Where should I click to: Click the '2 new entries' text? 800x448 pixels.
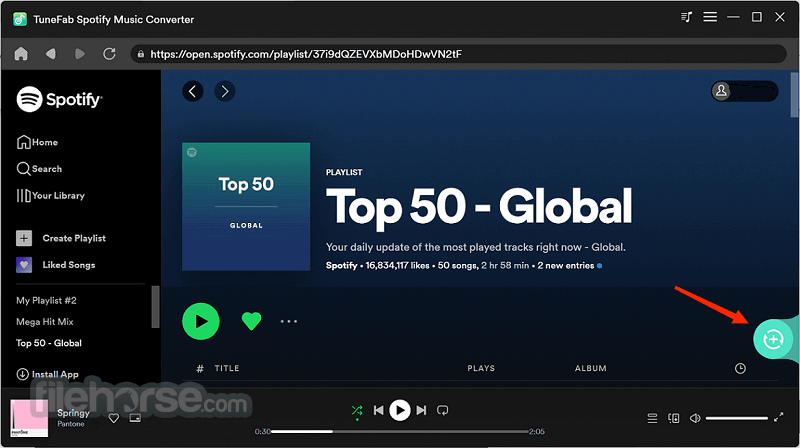(566, 265)
